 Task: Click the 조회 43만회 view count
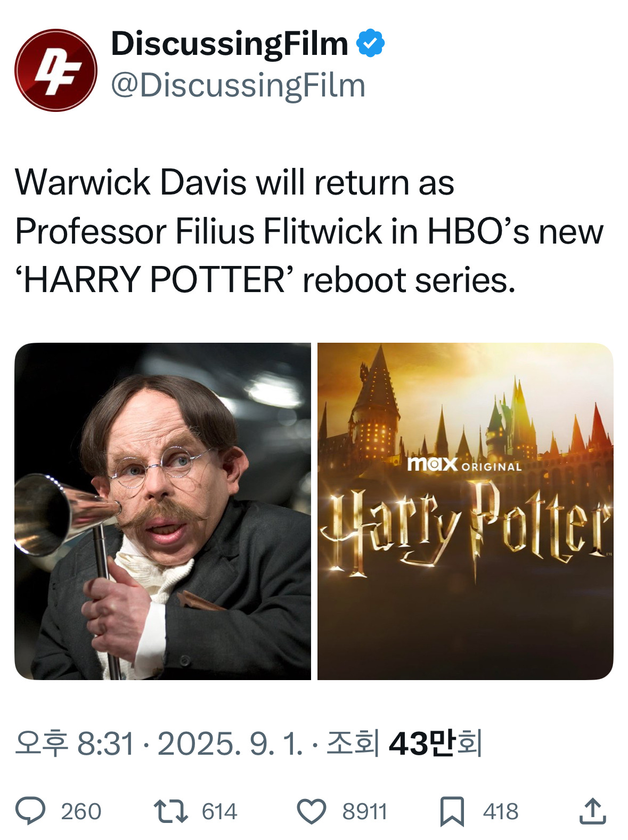[404, 743]
